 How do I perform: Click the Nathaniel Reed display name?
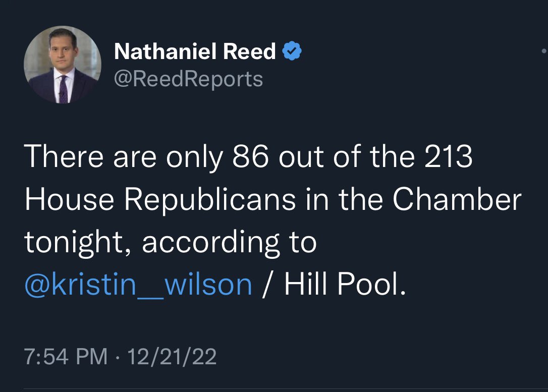(195, 51)
